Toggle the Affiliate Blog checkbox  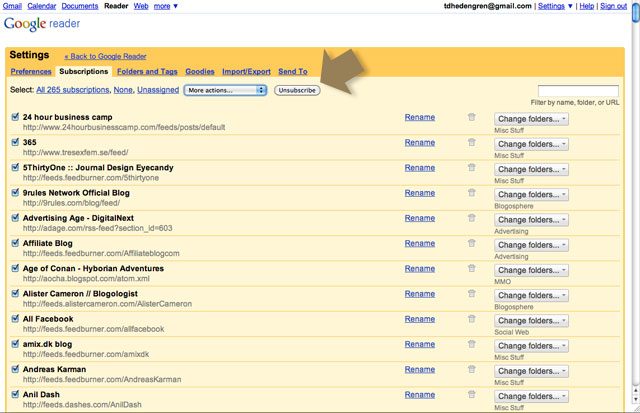15,243
